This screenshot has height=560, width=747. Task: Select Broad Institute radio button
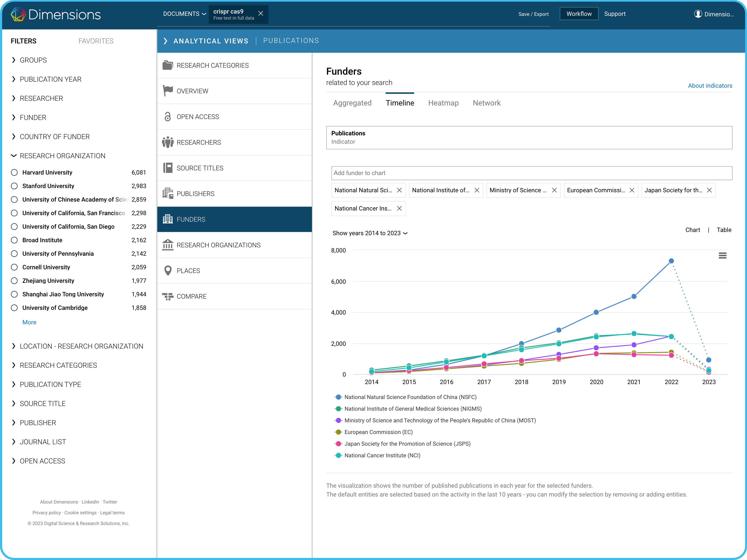click(14, 240)
